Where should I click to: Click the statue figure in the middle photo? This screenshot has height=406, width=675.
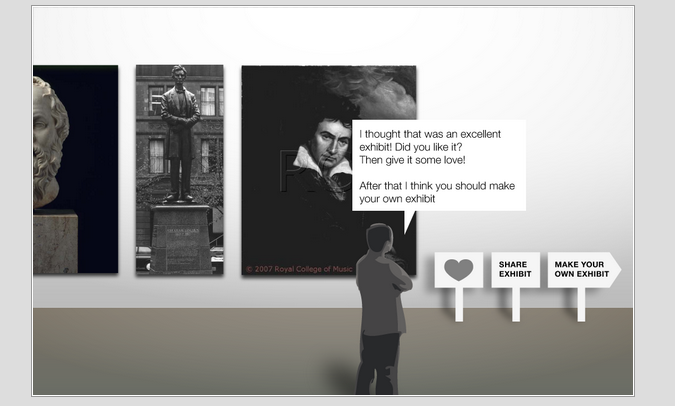(x=179, y=130)
